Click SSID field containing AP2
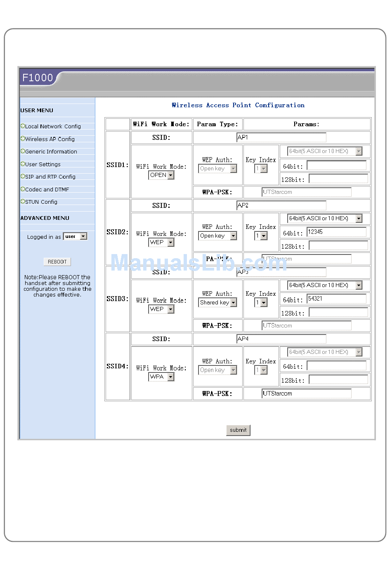This screenshot has width=392, height=570. (281, 205)
